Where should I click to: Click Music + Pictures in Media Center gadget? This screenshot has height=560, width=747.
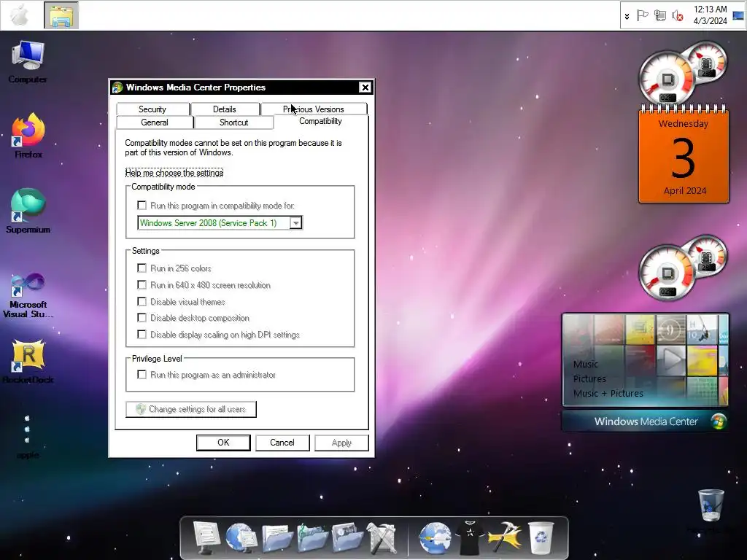(x=608, y=393)
